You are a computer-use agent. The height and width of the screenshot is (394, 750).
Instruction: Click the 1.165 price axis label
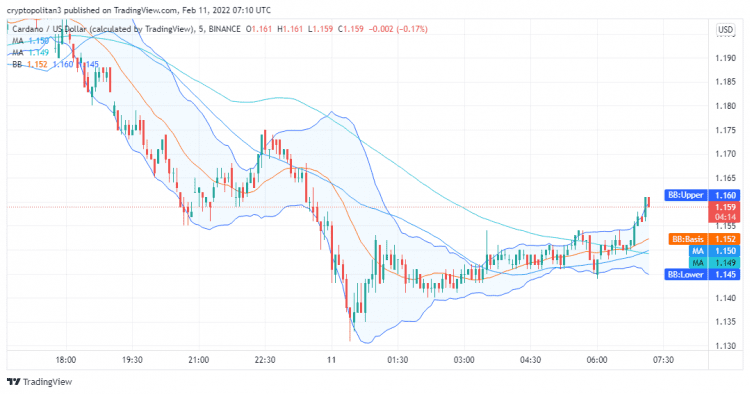(725, 178)
